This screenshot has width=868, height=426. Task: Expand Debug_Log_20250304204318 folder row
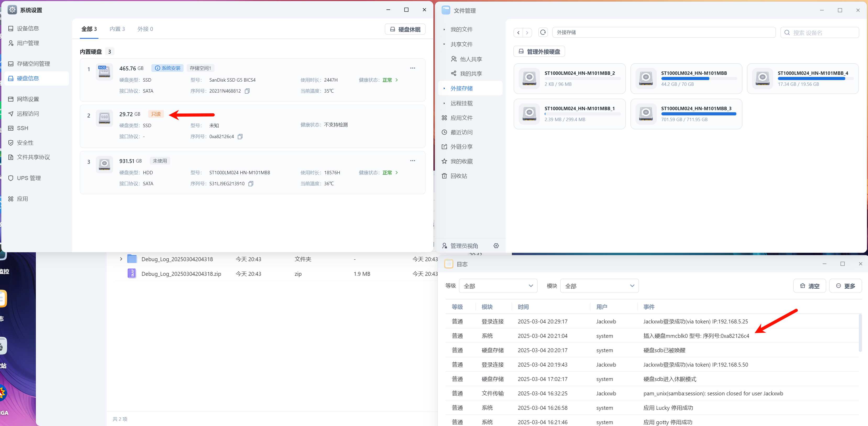[121, 259]
